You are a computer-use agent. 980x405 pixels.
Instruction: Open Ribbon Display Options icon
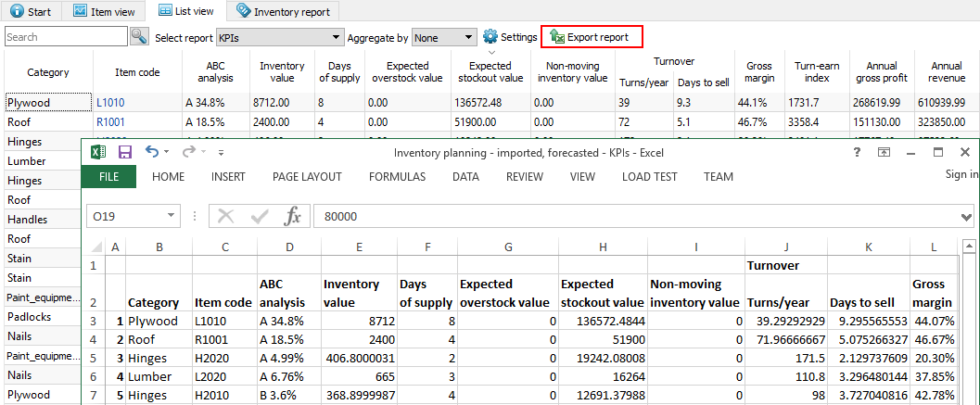coord(885,152)
